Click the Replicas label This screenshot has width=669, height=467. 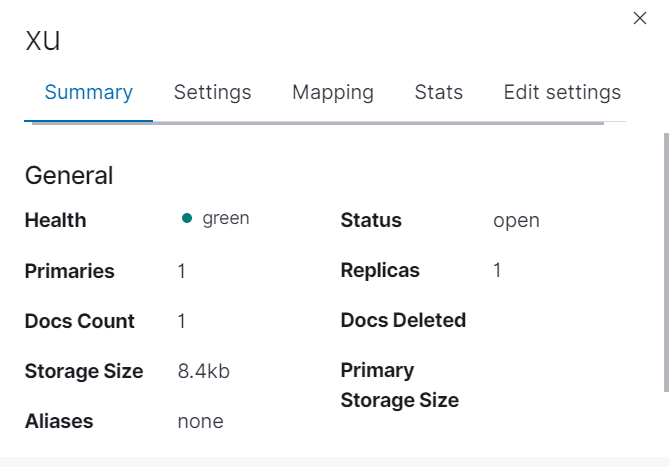[x=380, y=271]
